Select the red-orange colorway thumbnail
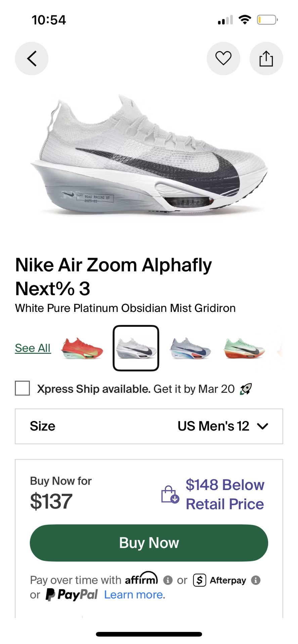298x644 pixels. [82, 349]
